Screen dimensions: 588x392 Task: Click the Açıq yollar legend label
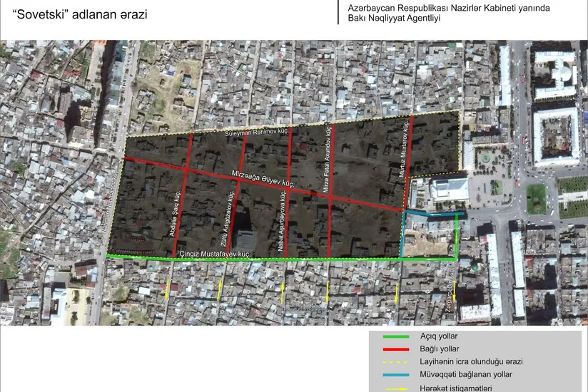[439, 336]
